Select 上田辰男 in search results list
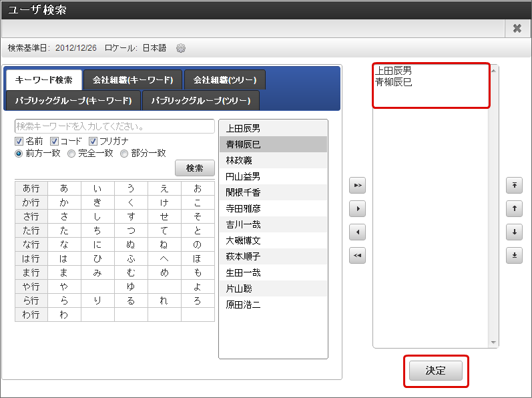The width and height of the screenshot is (532, 398). [273, 129]
